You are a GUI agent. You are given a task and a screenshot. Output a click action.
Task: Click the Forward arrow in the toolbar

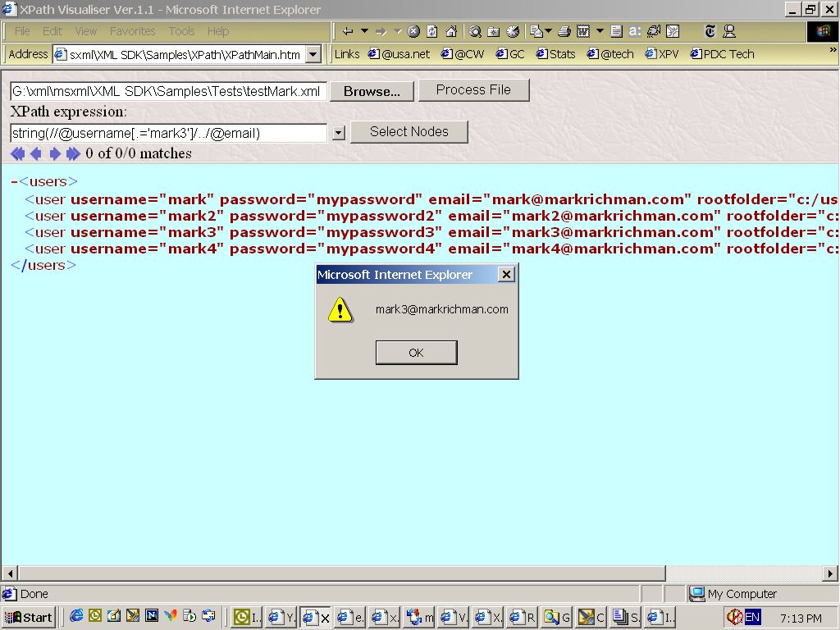click(381, 32)
